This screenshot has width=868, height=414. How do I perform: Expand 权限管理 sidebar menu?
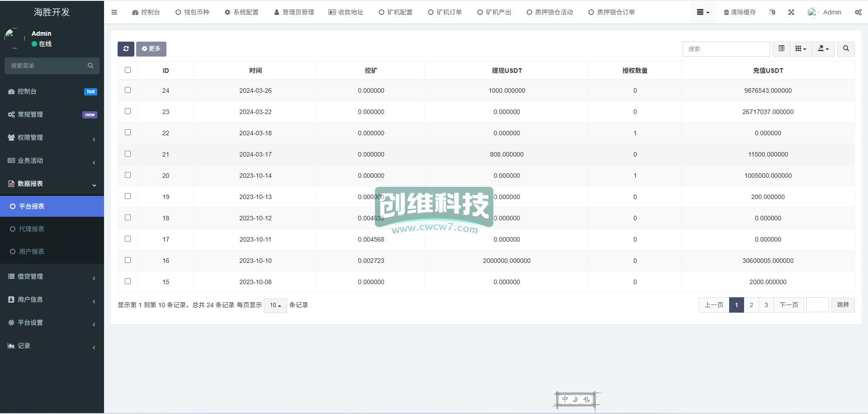pyautogui.click(x=52, y=138)
